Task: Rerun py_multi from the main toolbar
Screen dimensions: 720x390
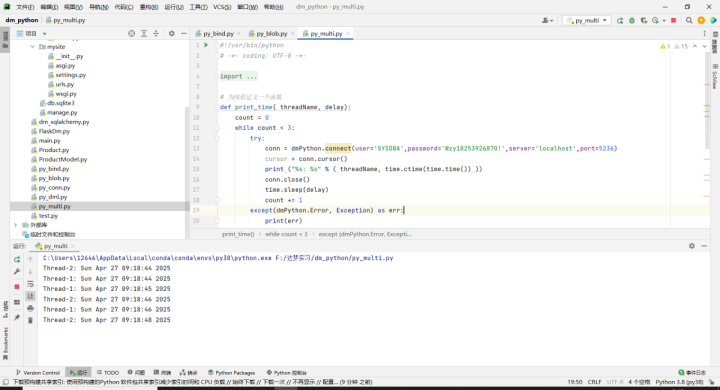Action: [x=620, y=20]
